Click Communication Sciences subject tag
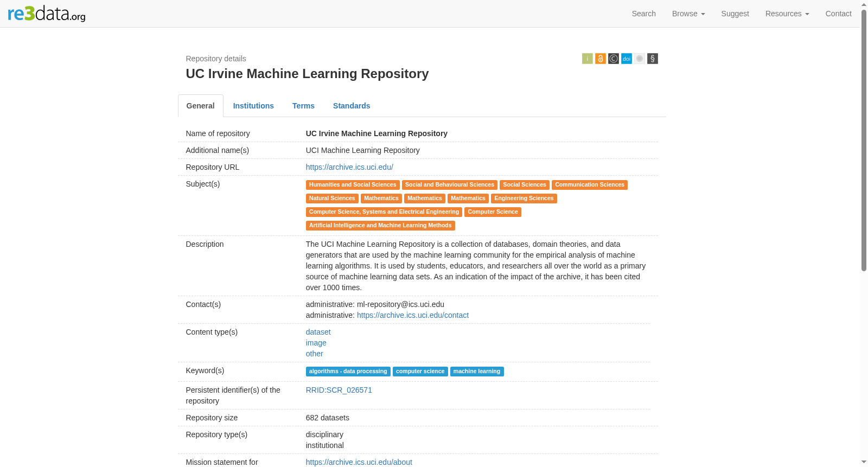Image resolution: width=868 pixels, height=467 pixels. 590,185
